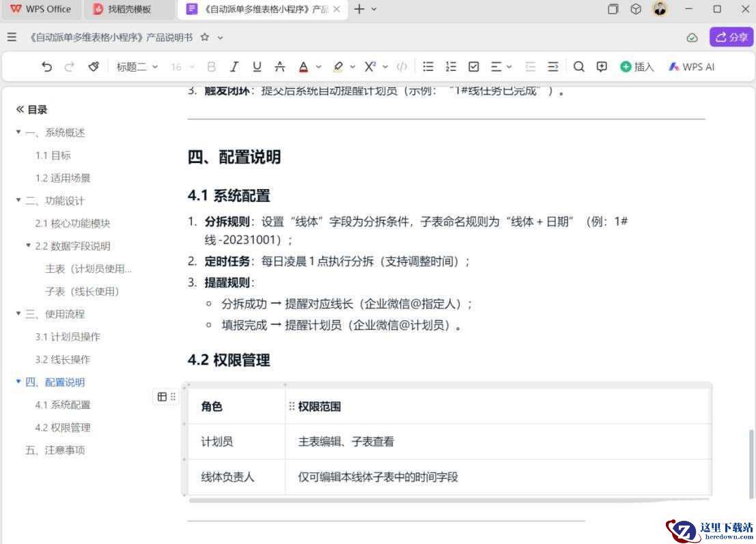756x544 pixels.
Task: Collapse the 四、配置说明 outline section
Action: [x=18, y=382]
